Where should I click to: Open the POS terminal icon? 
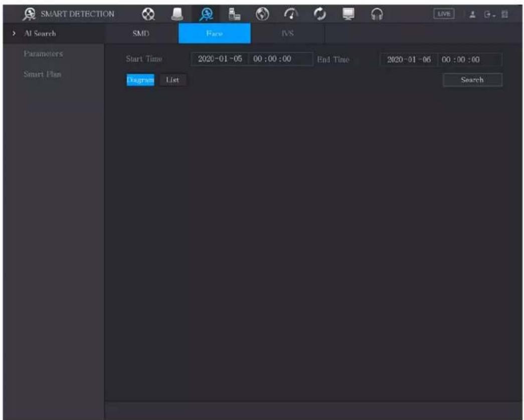[x=234, y=14]
